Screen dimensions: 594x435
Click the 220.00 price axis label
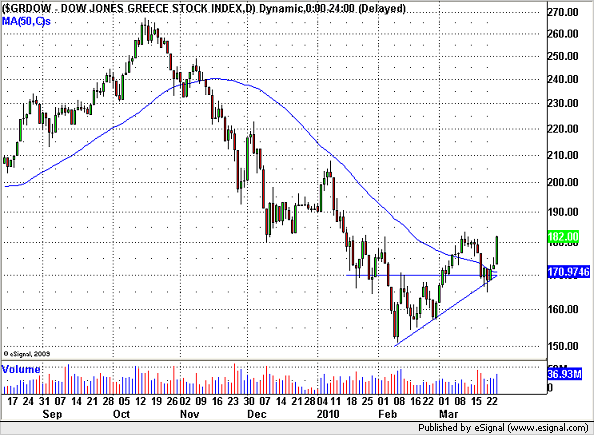coord(563,129)
